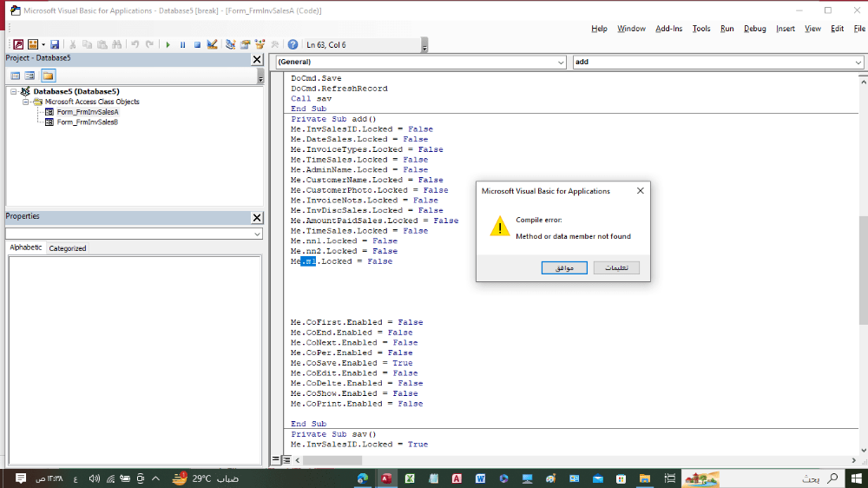Click the View Object icon in Project panel
The height and width of the screenshot is (488, 868).
[x=30, y=76]
